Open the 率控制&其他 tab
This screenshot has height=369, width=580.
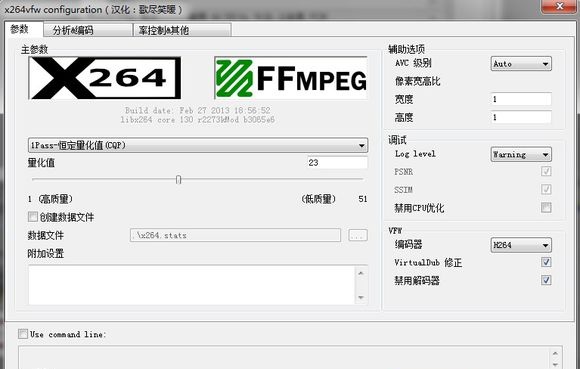coord(182,30)
